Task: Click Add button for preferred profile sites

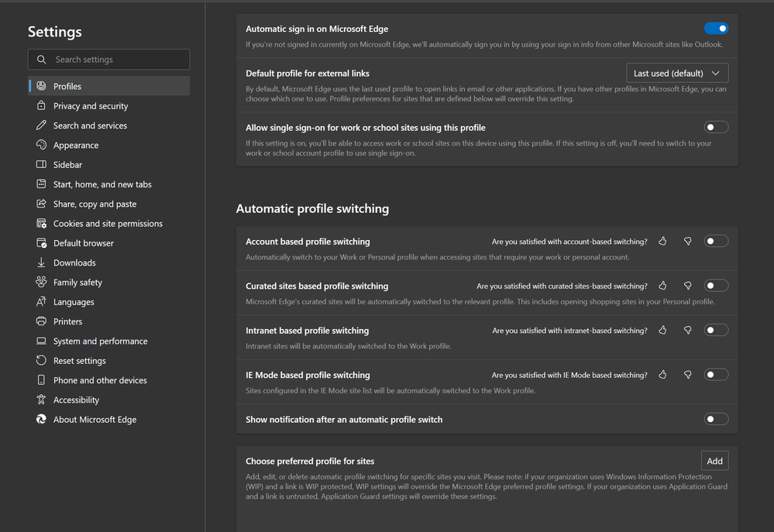Action: pos(714,461)
